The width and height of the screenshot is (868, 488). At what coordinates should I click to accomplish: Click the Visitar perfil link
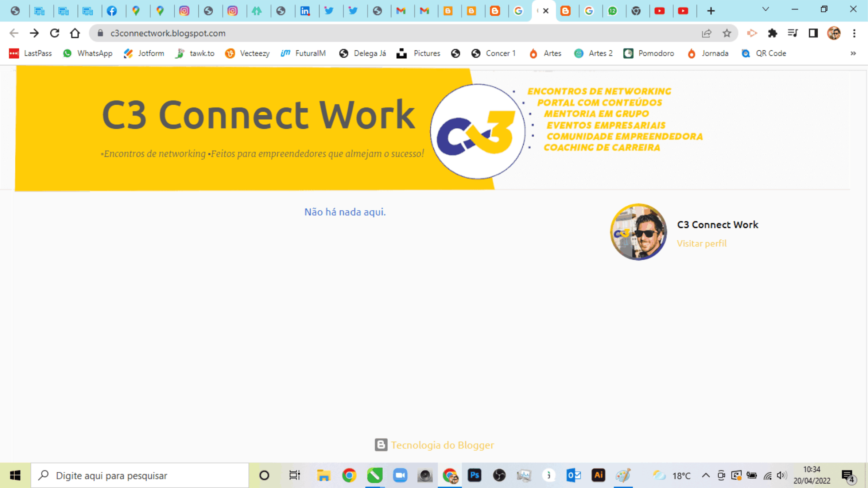click(701, 243)
